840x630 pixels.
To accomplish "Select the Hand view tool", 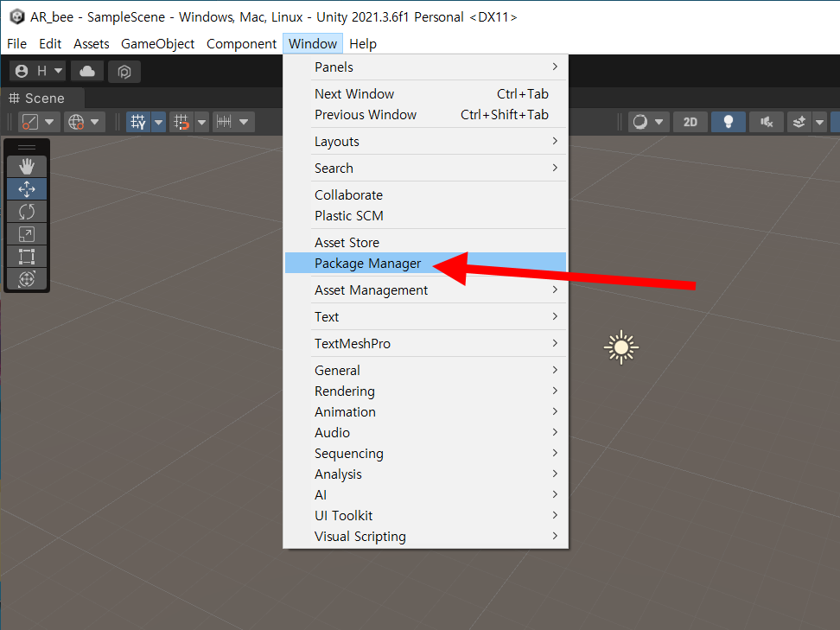I will coord(27,167).
